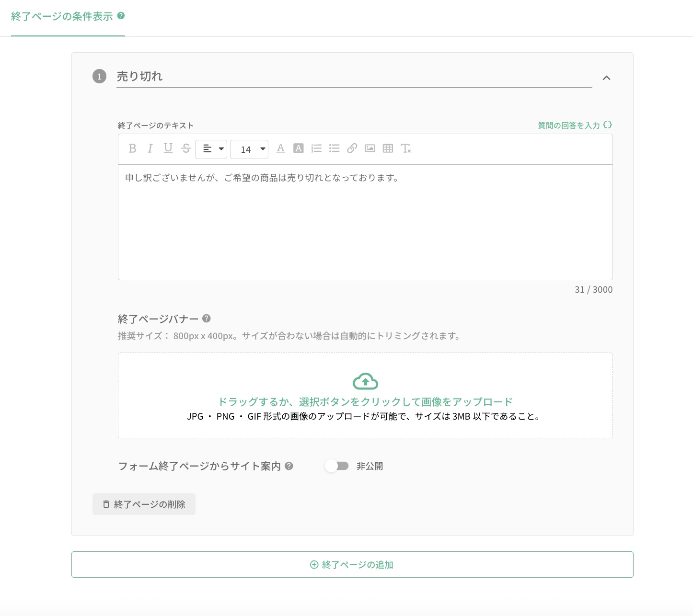
Task: Collapse the 売り切れ end page section
Action: 606,78
